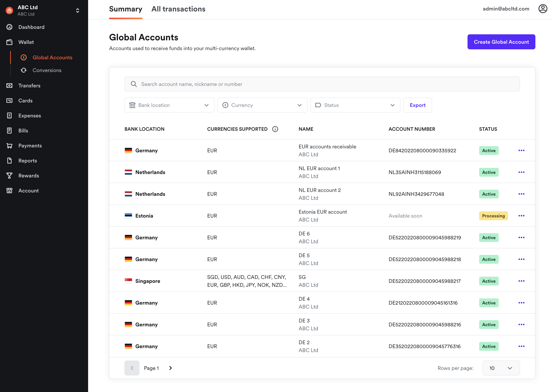Viewport: 553px width, 392px height.
Task: Expand the Currency filter dropdown
Action: click(262, 105)
